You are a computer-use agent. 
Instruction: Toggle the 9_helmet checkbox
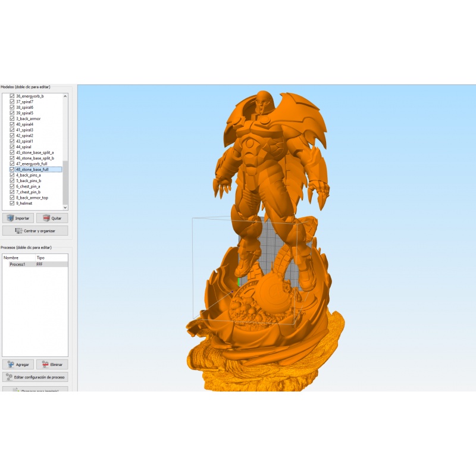coord(11,203)
